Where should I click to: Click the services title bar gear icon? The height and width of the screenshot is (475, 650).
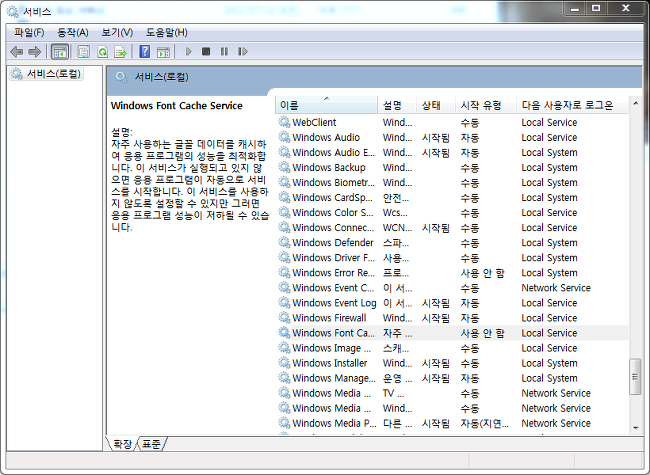[x=13, y=12]
